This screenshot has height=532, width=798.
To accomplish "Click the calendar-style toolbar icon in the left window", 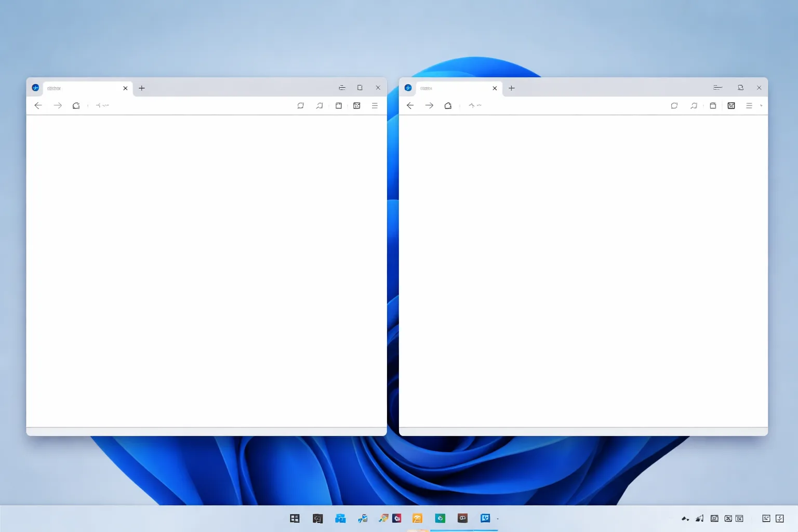I will pos(339,105).
